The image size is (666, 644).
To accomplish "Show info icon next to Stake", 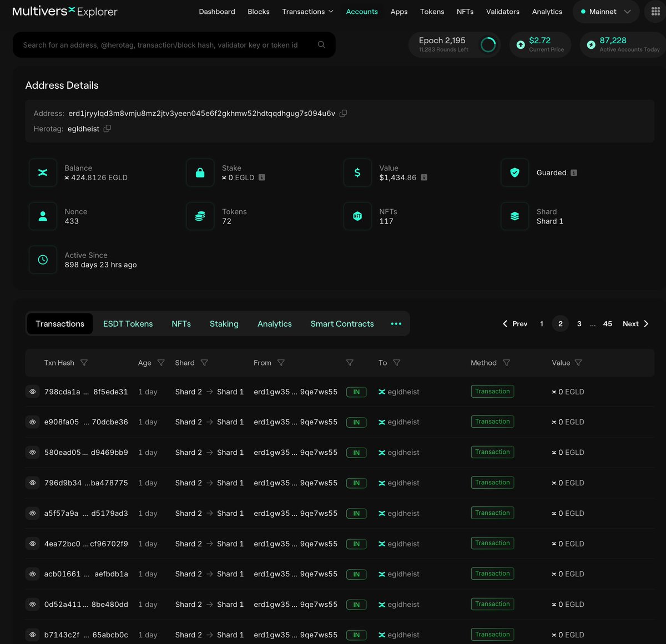I will click(262, 178).
